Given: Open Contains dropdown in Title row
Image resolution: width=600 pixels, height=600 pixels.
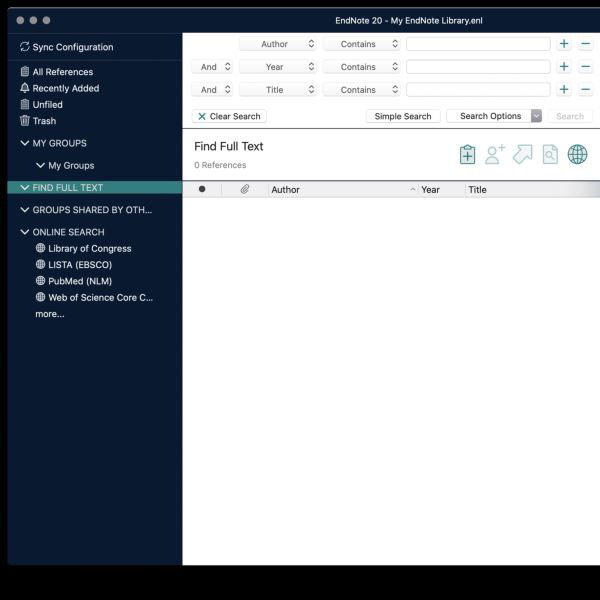Looking at the screenshot, I should 362,90.
